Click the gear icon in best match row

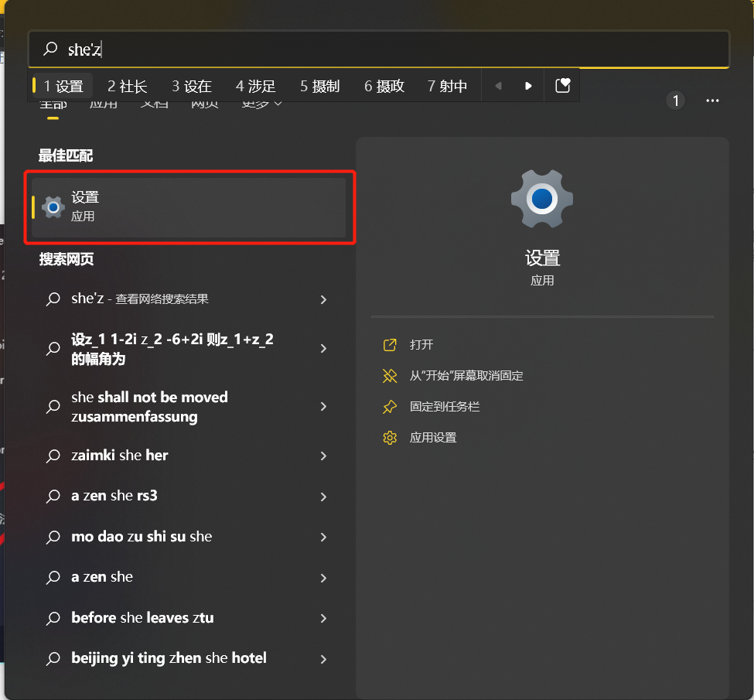click(53, 207)
